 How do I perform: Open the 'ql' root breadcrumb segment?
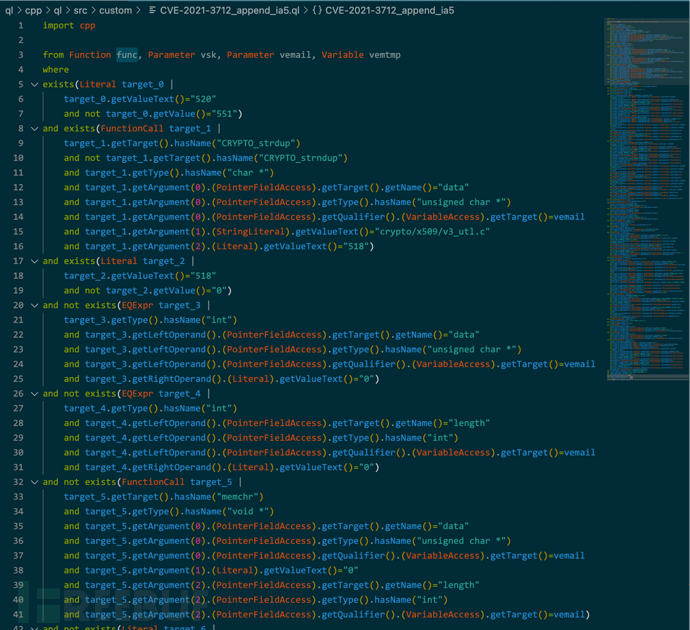[x=9, y=10]
